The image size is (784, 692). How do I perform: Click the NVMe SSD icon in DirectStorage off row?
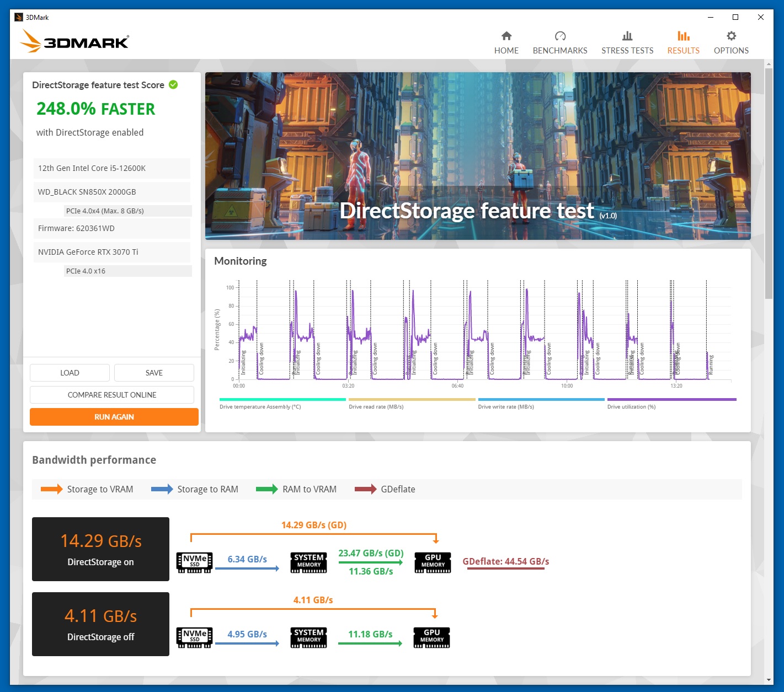coord(194,637)
